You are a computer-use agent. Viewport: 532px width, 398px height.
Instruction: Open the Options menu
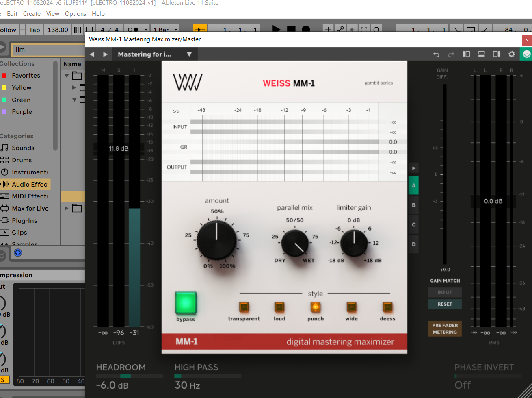(76, 14)
